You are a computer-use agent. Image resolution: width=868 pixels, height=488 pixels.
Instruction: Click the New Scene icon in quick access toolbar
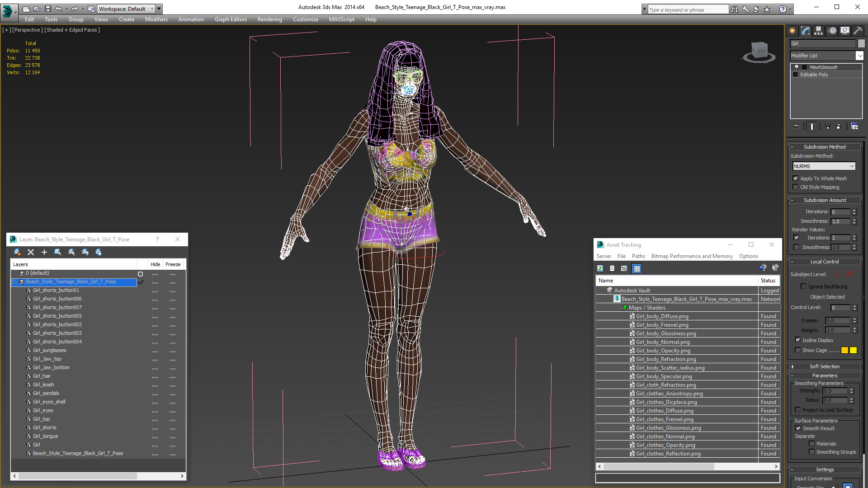[x=26, y=9]
